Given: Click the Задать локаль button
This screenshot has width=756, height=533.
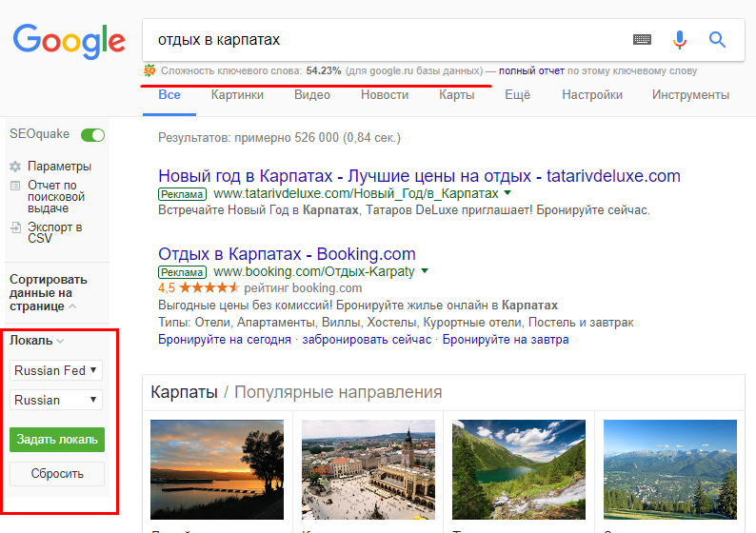Looking at the screenshot, I should (57, 440).
